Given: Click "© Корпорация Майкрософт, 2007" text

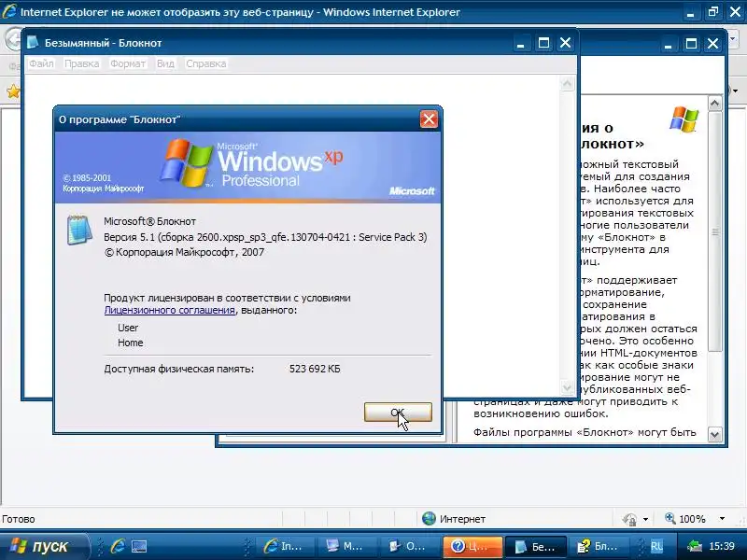Looking at the screenshot, I should (184, 252).
